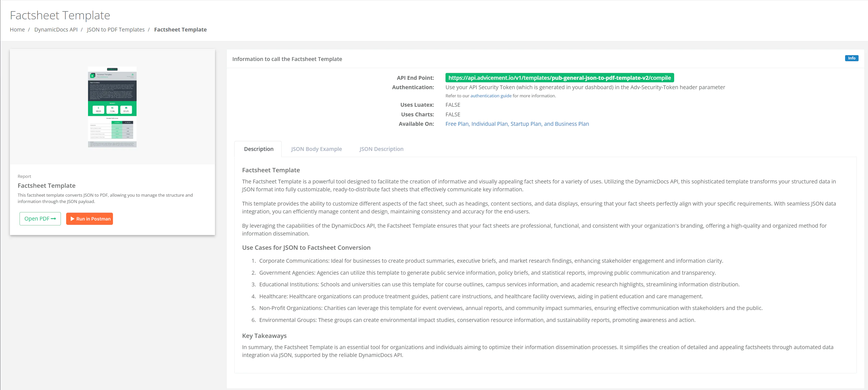868x390 pixels.
Task: Click the Educational Institutions list item
Action: [499, 285]
